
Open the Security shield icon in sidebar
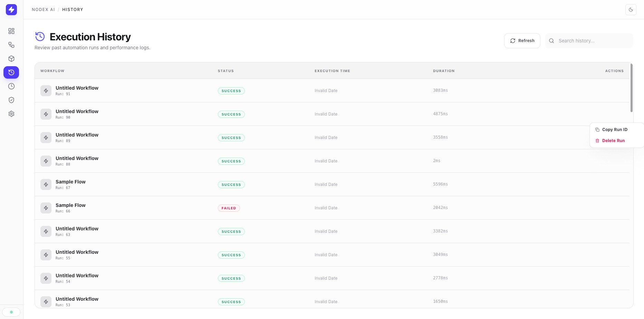(11, 100)
